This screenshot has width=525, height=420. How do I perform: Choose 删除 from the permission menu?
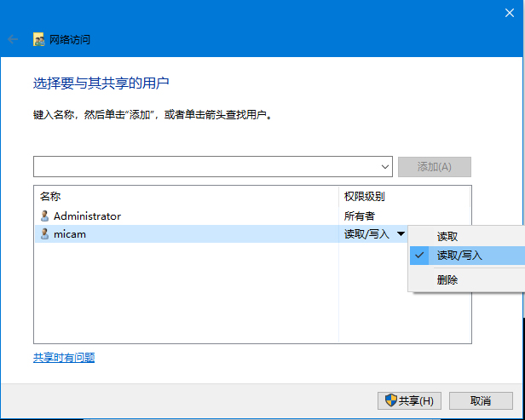coord(467,279)
